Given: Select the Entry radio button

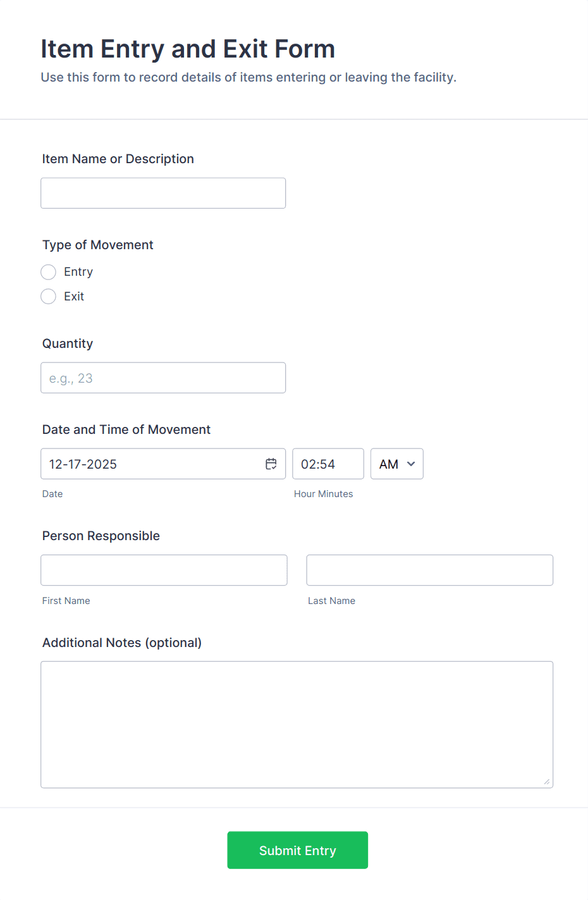Looking at the screenshot, I should (x=49, y=272).
